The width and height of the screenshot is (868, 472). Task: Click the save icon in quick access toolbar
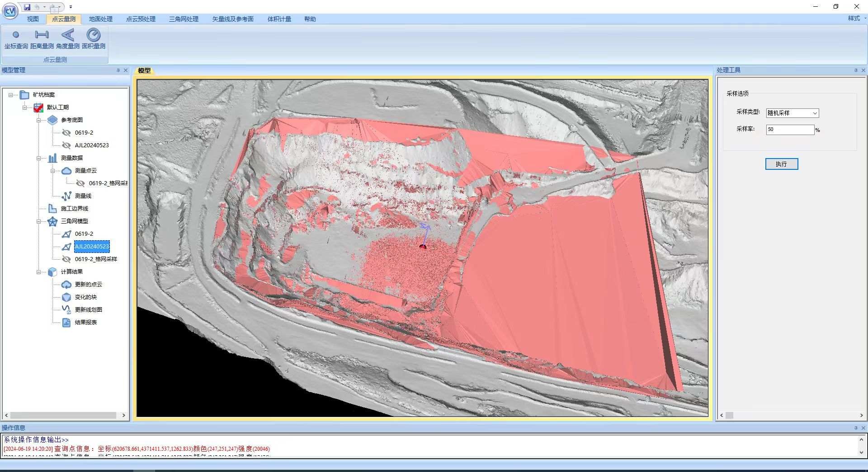coord(27,7)
